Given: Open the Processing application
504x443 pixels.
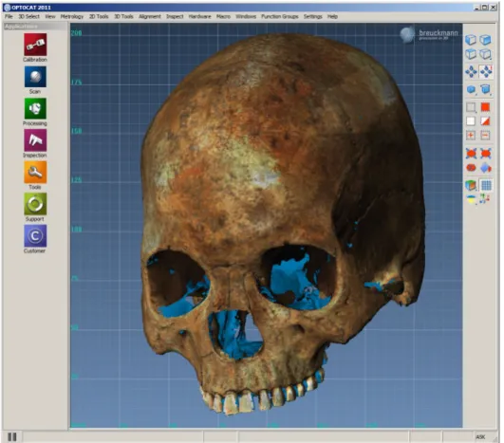Looking at the screenshot, I should pos(35,108).
